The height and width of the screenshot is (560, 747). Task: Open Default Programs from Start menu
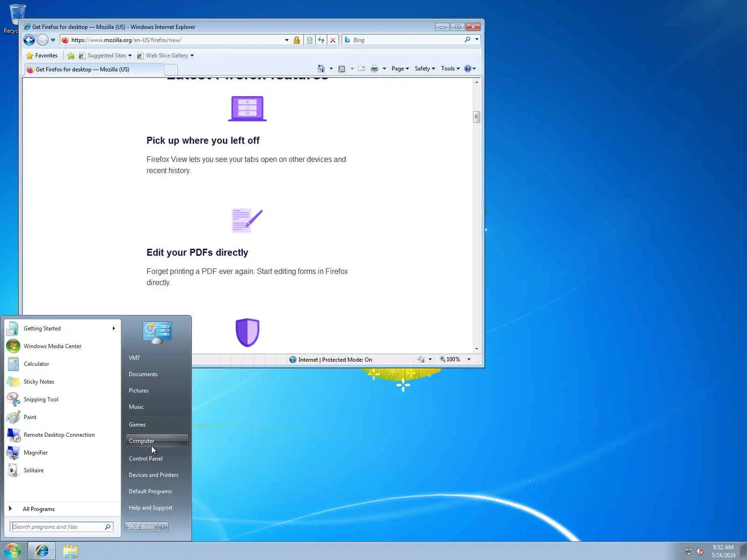coord(157,491)
